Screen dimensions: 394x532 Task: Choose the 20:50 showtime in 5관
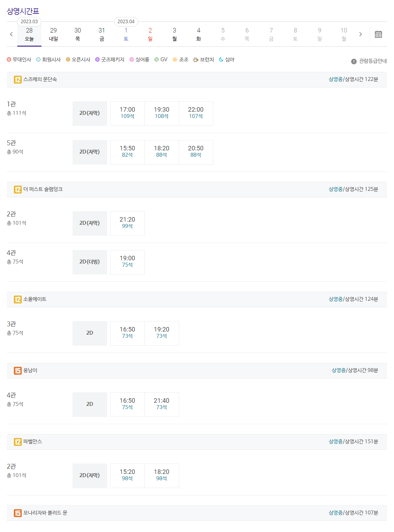196,152
